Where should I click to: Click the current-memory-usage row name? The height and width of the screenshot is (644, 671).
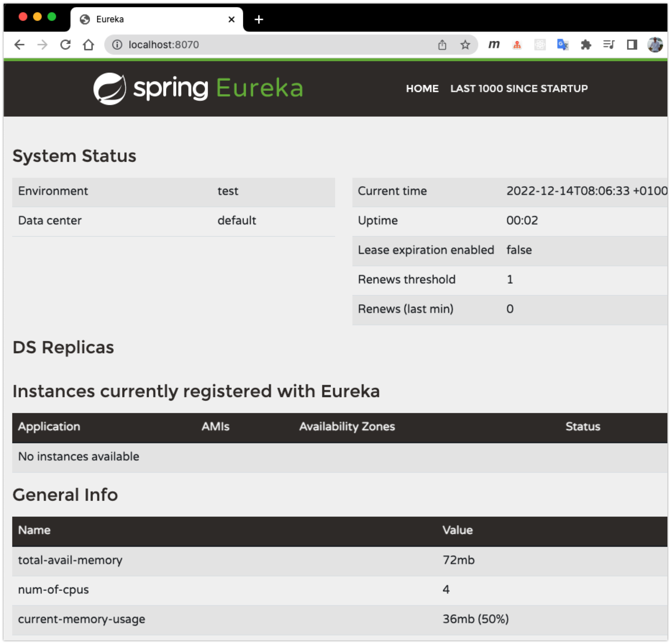click(82, 619)
